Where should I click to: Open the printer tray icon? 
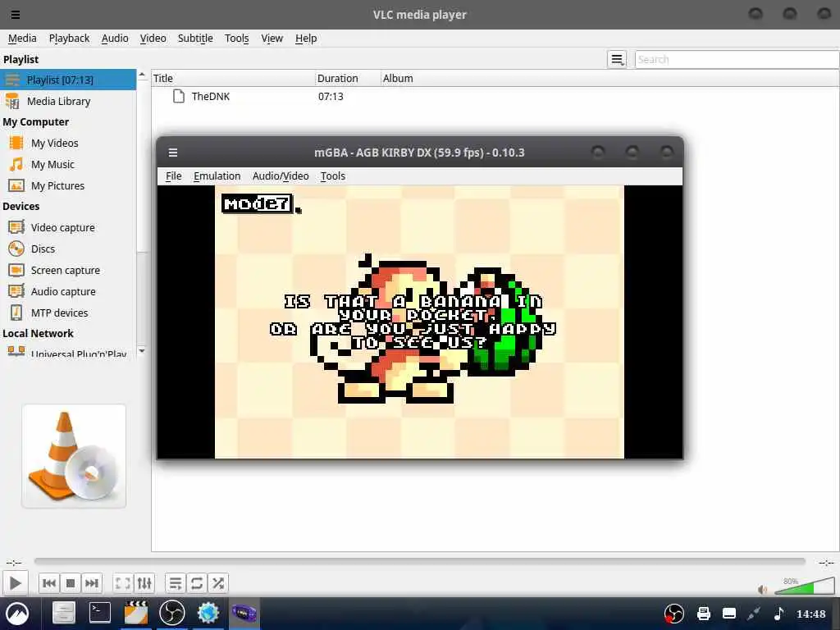(x=703, y=614)
